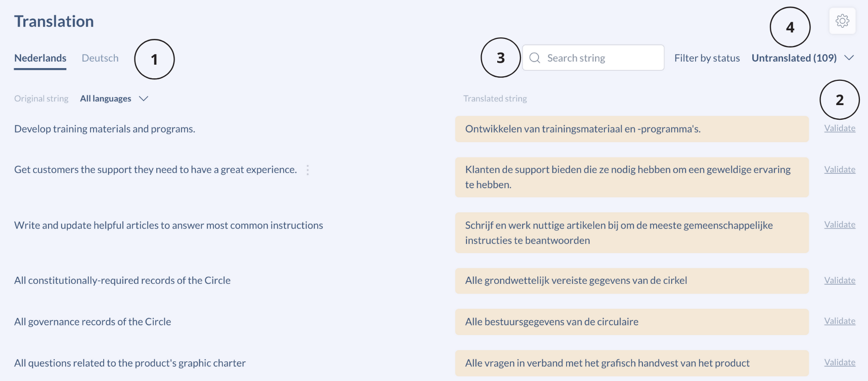
Task: Open options menu beside 'Get customers' string
Action: pos(308,170)
